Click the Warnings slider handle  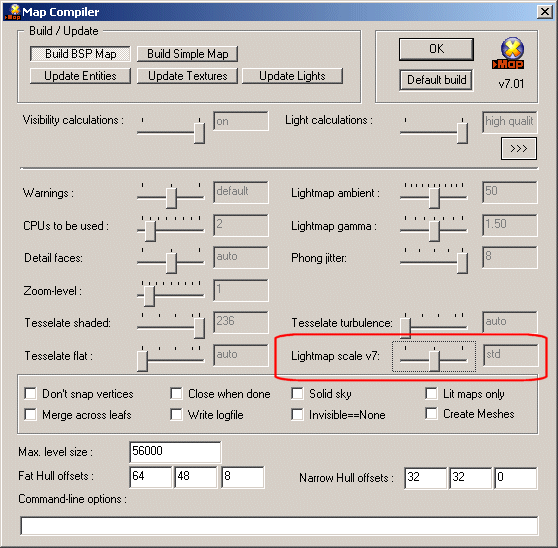pyautogui.click(x=171, y=198)
